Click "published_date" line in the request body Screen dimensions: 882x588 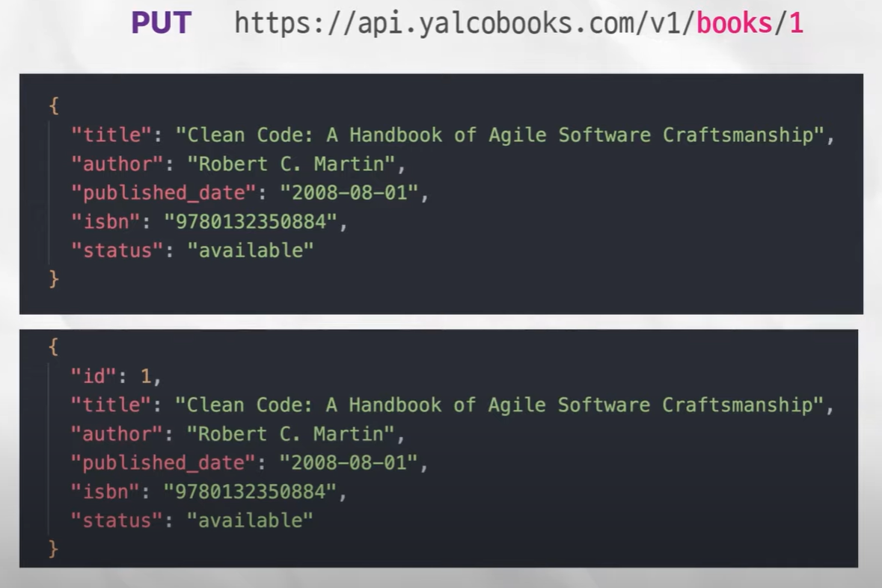(x=250, y=193)
